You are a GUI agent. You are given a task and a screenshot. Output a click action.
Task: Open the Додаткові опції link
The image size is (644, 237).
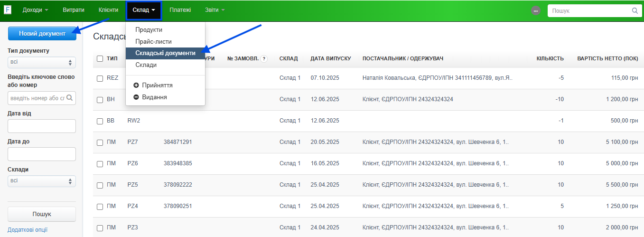coord(28,230)
